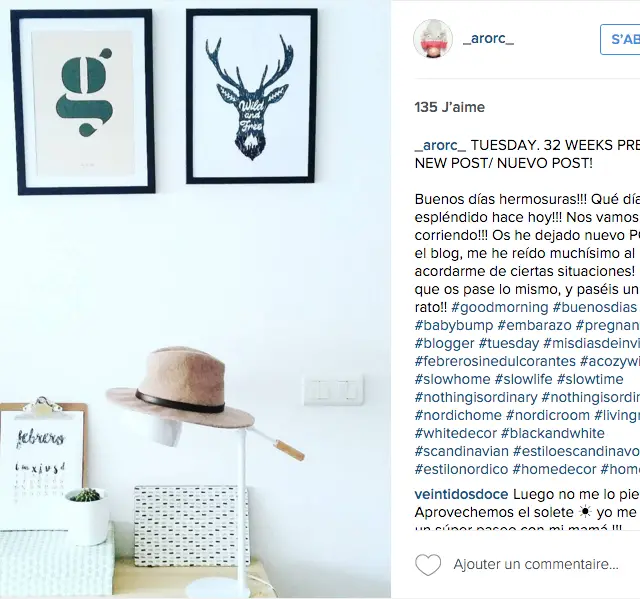Click in the Ajouter un commentaire field
The image size is (640, 599).
pyautogui.click(x=536, y=564)
